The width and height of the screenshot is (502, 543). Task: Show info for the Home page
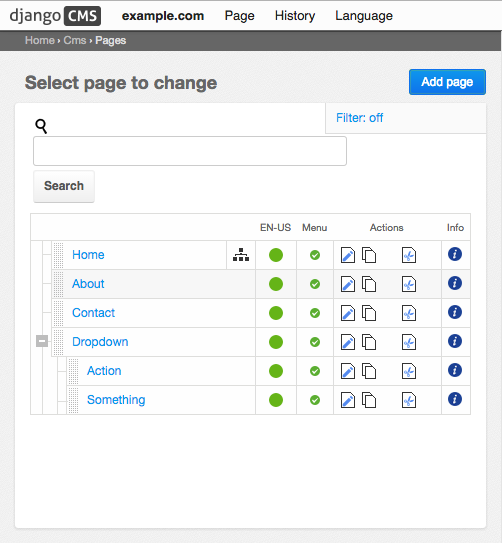coord(455,255)
